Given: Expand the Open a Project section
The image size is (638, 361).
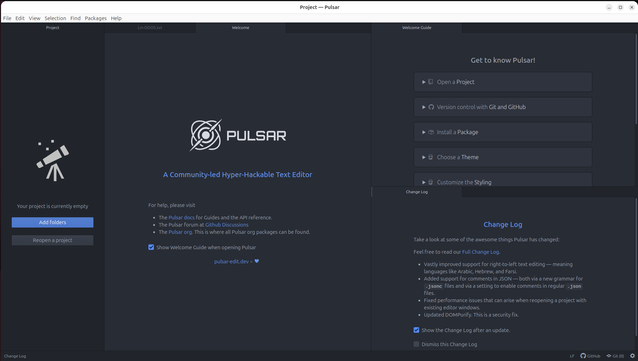Looking at the screenshot, I should click(503, 82).
